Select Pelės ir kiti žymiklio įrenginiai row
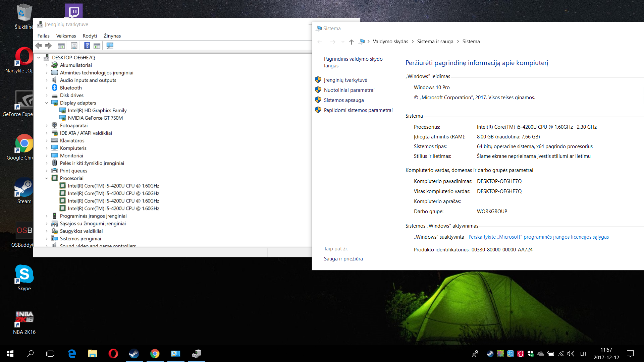This screenshot has width=644, height=362. pos(92,163)
